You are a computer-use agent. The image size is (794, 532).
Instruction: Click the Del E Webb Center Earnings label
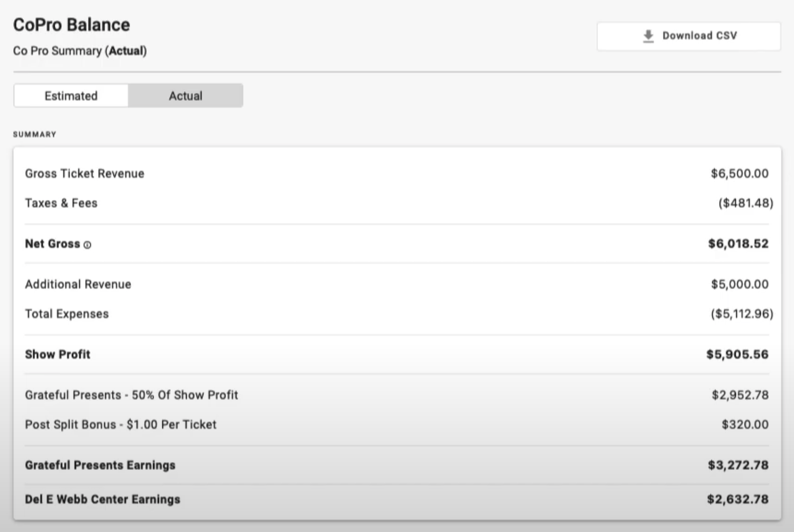click(103, 499)
